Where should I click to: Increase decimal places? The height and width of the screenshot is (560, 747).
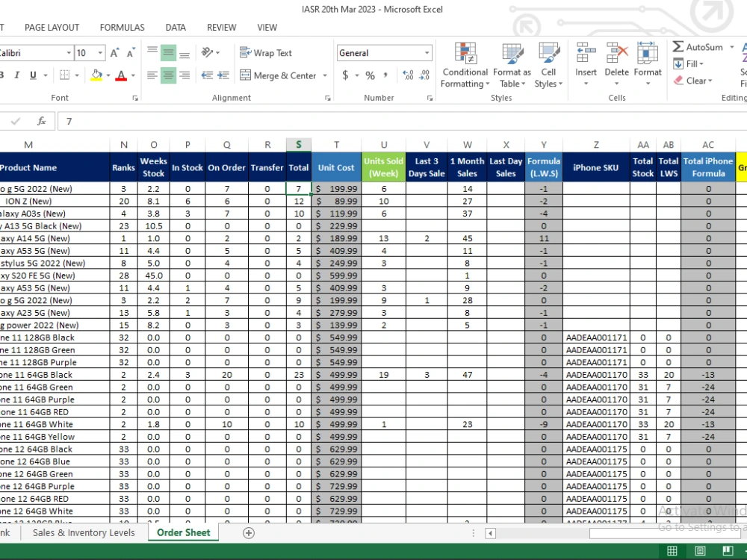(408, 75)
